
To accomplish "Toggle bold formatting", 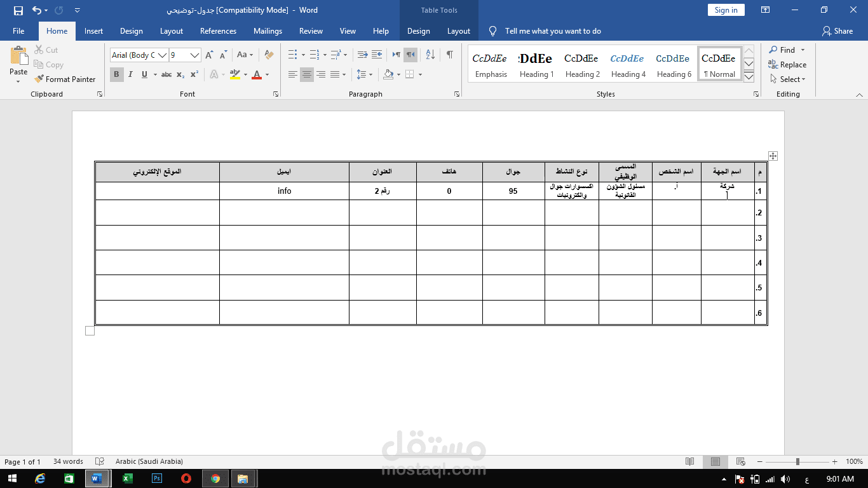I will click(116, 74).
